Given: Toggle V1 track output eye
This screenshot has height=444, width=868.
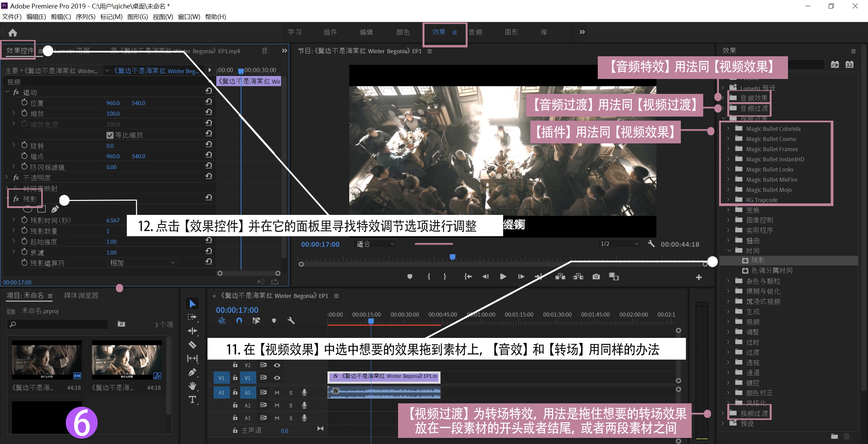Looking at the screenshot, I should point(277,378).
